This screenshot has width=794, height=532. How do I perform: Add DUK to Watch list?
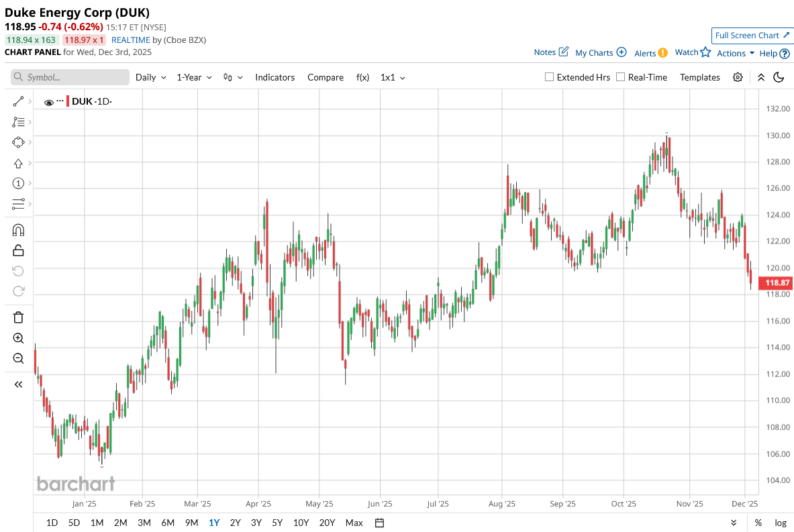point(693,52)
